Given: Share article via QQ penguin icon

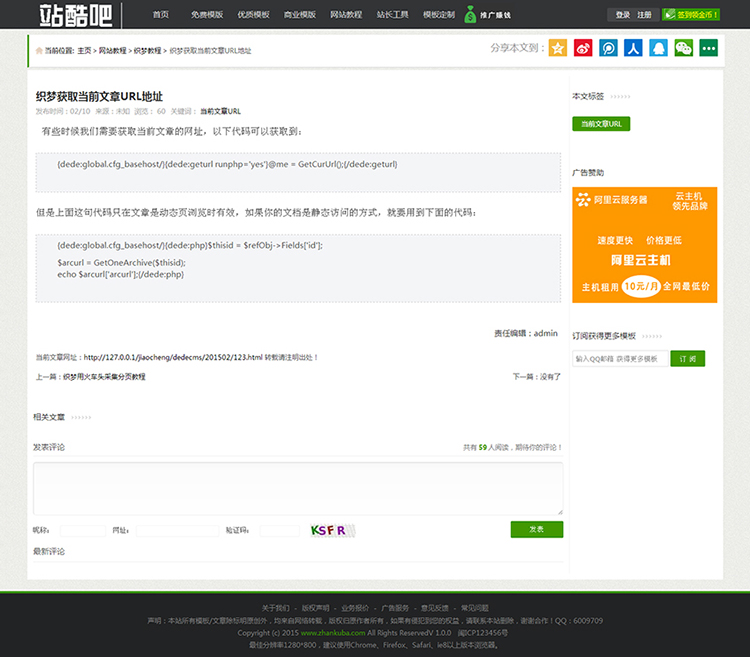Looking at the screenshot, I should 658,47.
